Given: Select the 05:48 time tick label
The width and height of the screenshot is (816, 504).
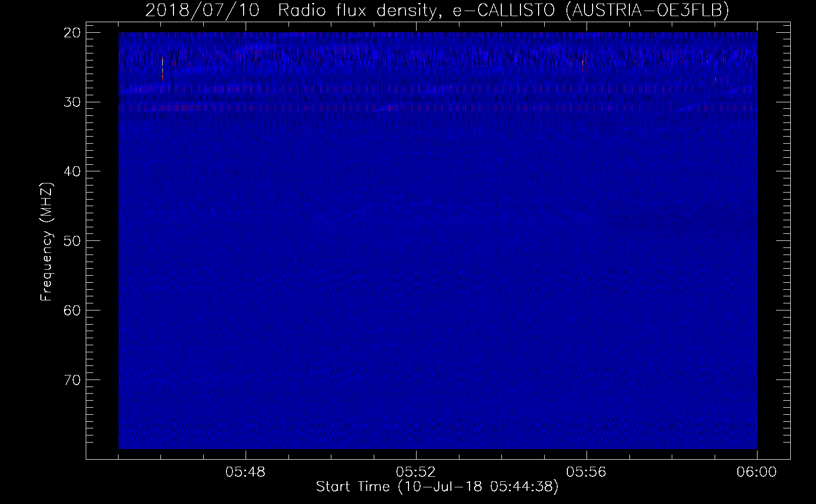Looking at the screenshot, I should click(246, 472).
